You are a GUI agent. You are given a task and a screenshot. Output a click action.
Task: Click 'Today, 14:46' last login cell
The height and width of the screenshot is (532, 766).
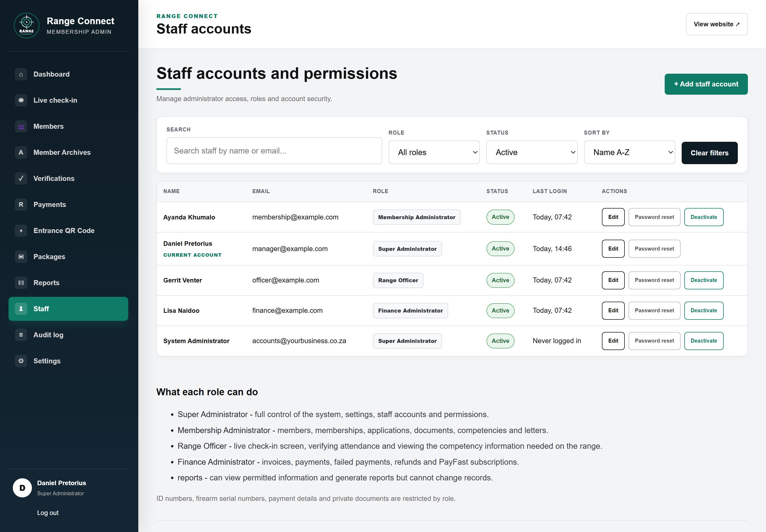tap(552, 249)
